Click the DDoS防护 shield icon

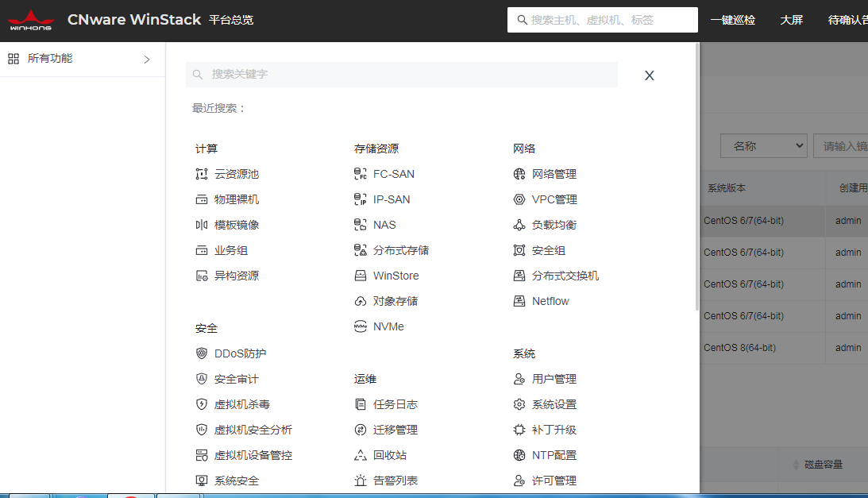(202, 353)
